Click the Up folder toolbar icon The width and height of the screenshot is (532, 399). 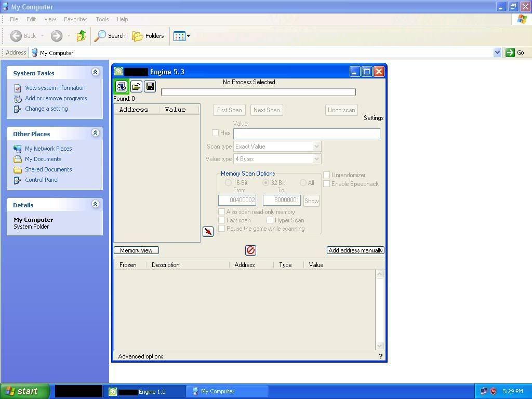[81, 36]
